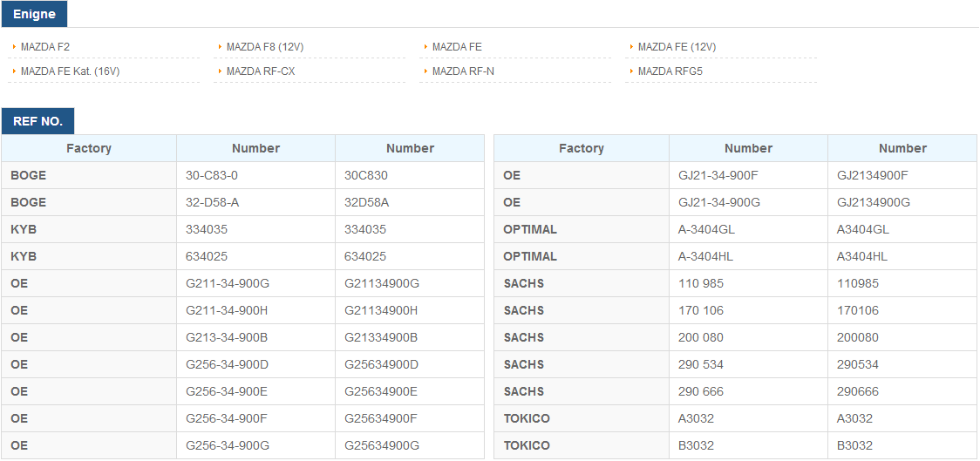Screen dimensions: 980x461
Task: Select the number A3404GL
Action: click(863, 229)
